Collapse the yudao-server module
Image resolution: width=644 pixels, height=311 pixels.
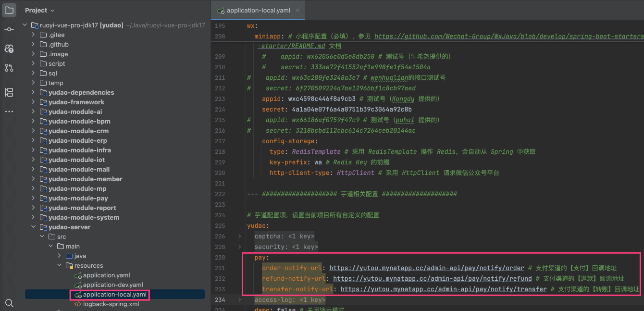[x=33, y=227]
